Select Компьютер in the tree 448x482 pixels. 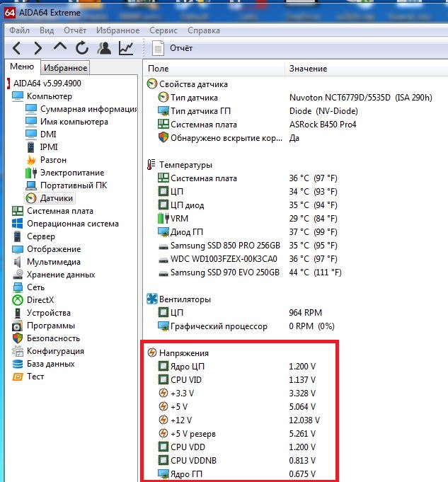[42, 96]
